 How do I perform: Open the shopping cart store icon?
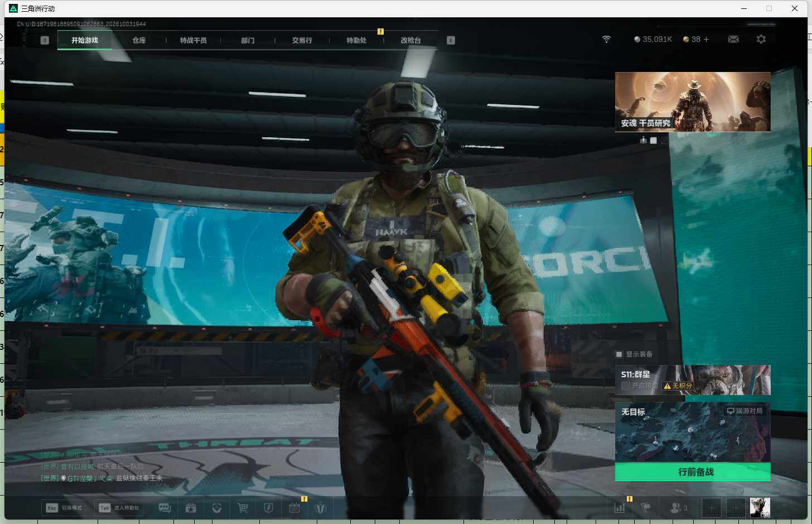point(243,508)
